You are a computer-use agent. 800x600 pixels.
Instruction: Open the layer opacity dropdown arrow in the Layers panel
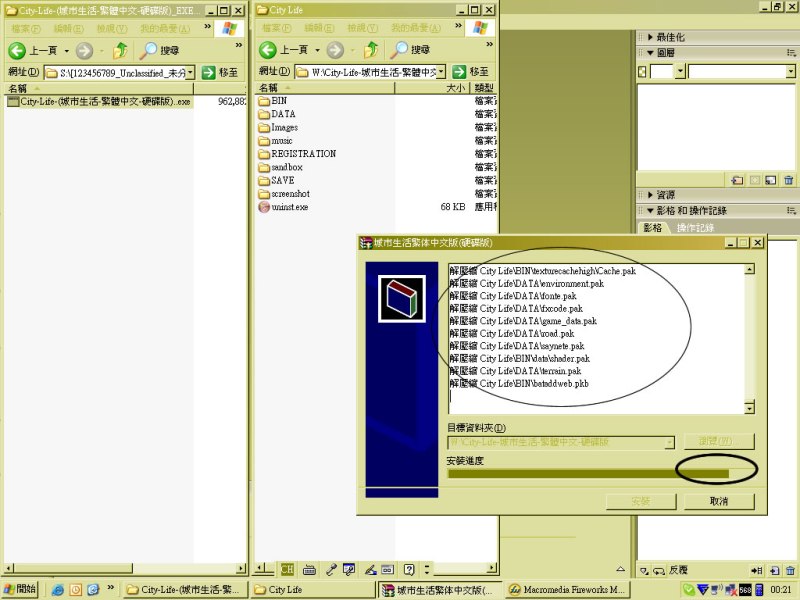(680, 71)
